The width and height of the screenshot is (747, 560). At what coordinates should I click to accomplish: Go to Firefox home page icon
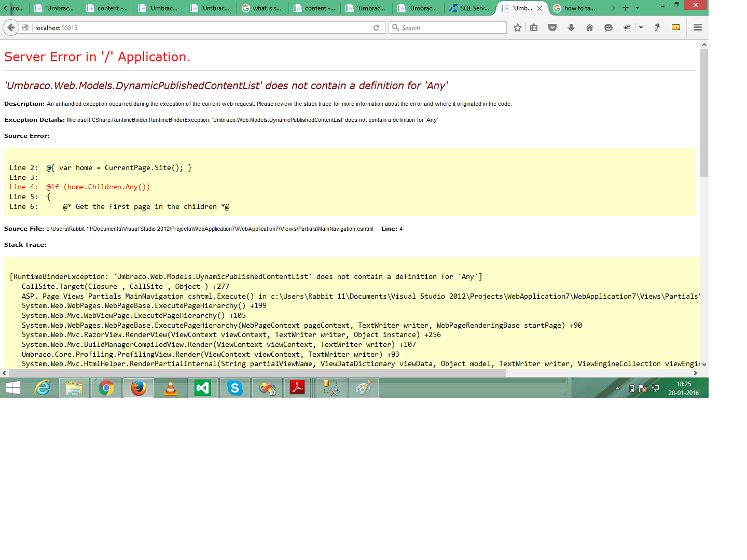coord(590,27)
